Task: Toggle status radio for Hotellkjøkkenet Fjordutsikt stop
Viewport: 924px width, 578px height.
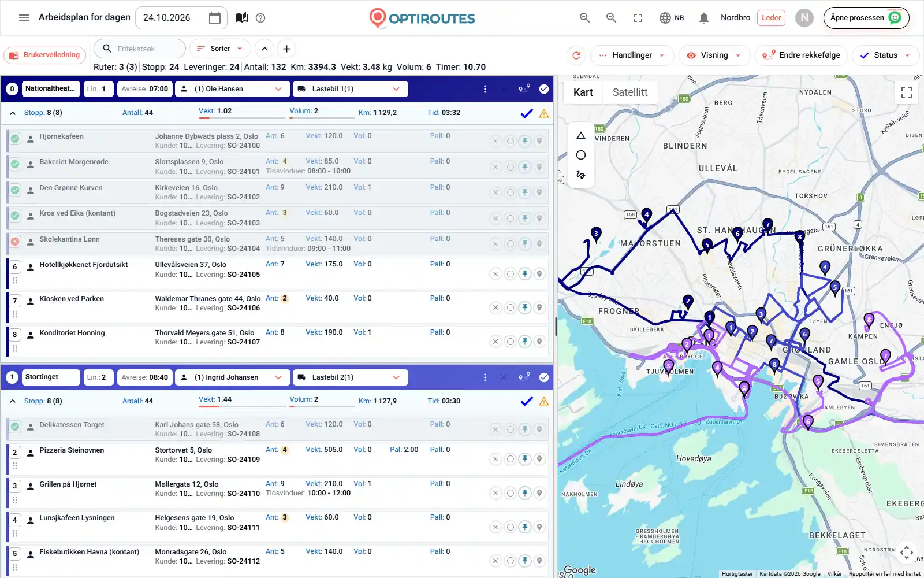Action: click(510, 274)
